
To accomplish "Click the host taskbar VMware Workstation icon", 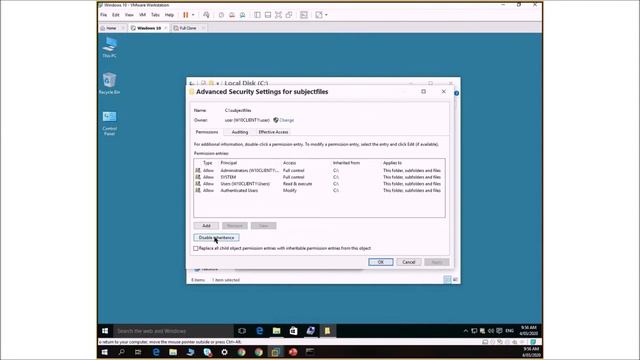I will coord(276,352).
